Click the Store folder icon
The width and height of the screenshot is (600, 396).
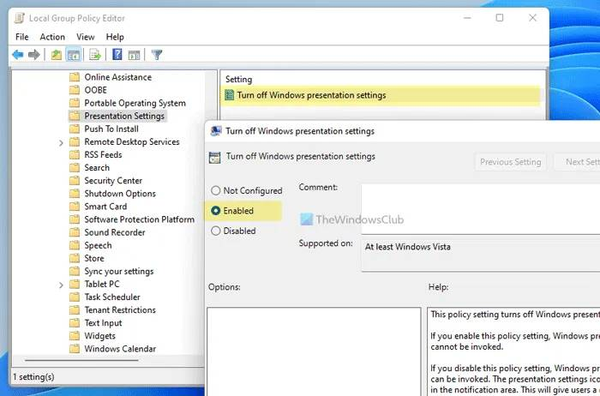75,258
